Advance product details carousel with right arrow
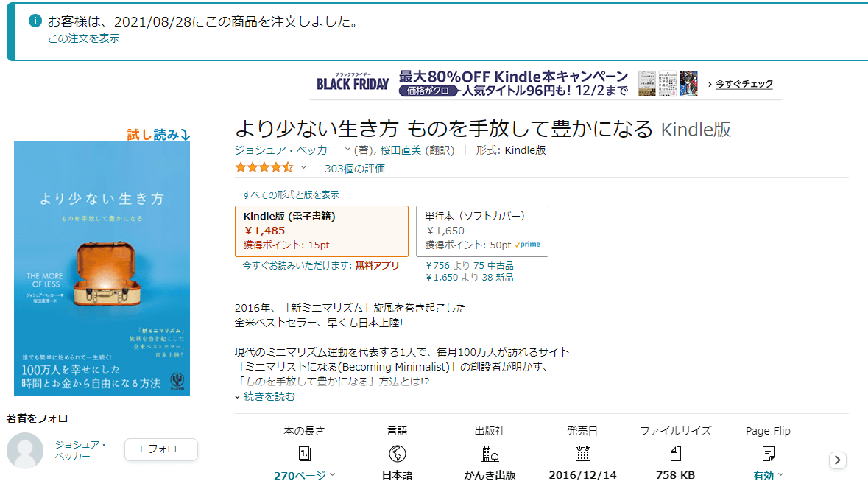This screenshot has width=868, height=495. (x=838, y=460)
